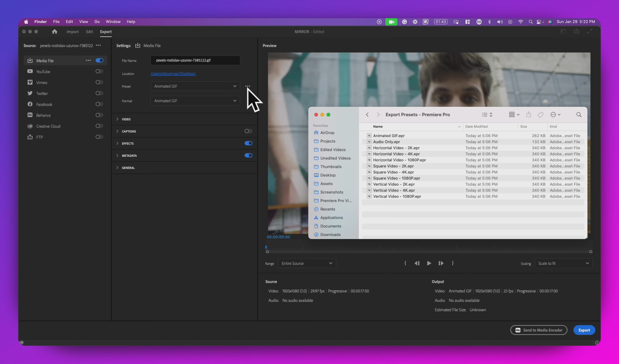The width and height of the screenshot is (619, 364).
Task: Open the Scaling dropdown (Scale to fit)
Action: [563, 263]
